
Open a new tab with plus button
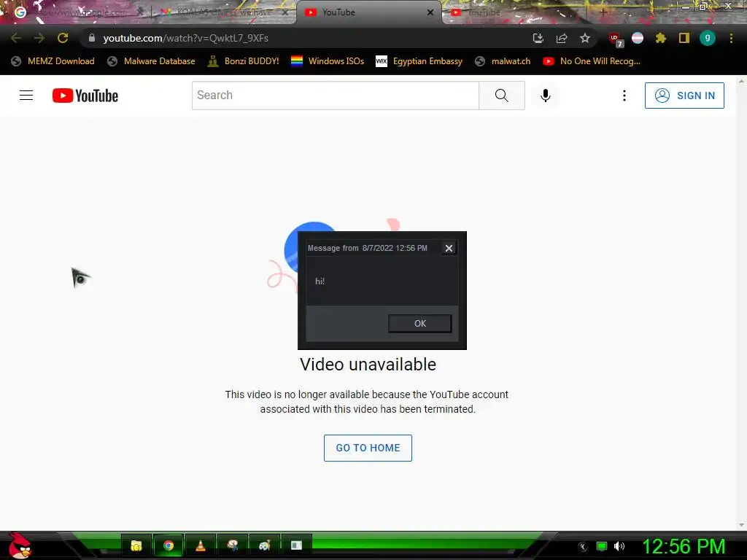pyautogui.click(x=603, y=12)
